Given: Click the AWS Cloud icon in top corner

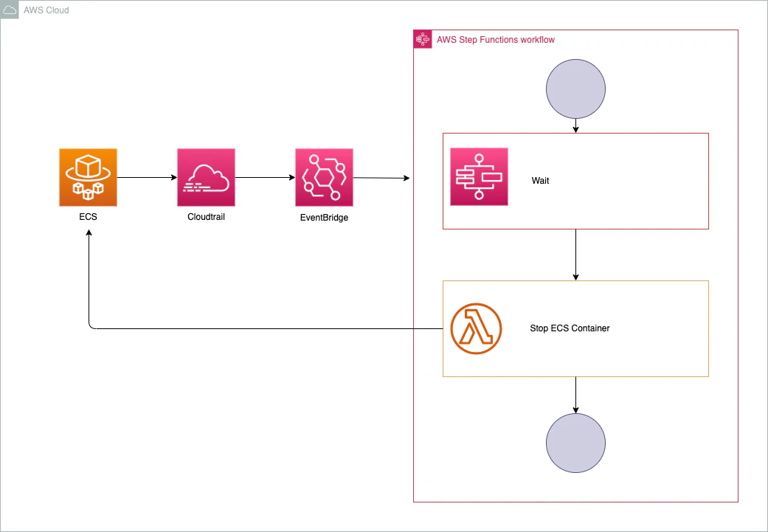Looking at the screenshot, I should (x=9, y=10).
